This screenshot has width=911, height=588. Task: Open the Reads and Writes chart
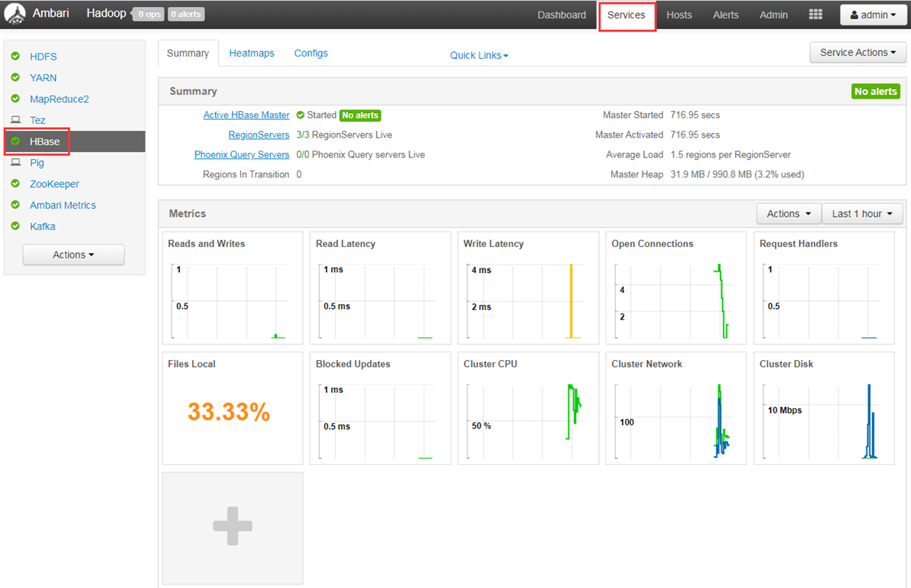tap(233, 288)
